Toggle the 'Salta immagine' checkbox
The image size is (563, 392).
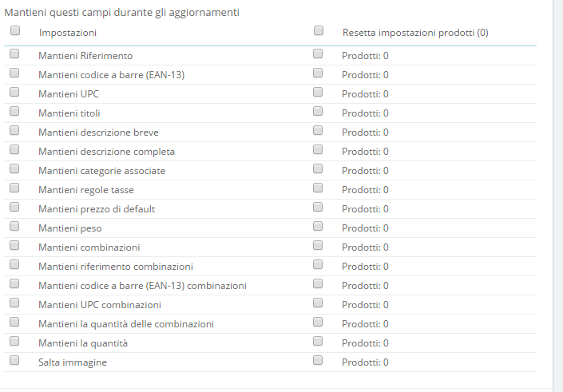click(14, 361)
